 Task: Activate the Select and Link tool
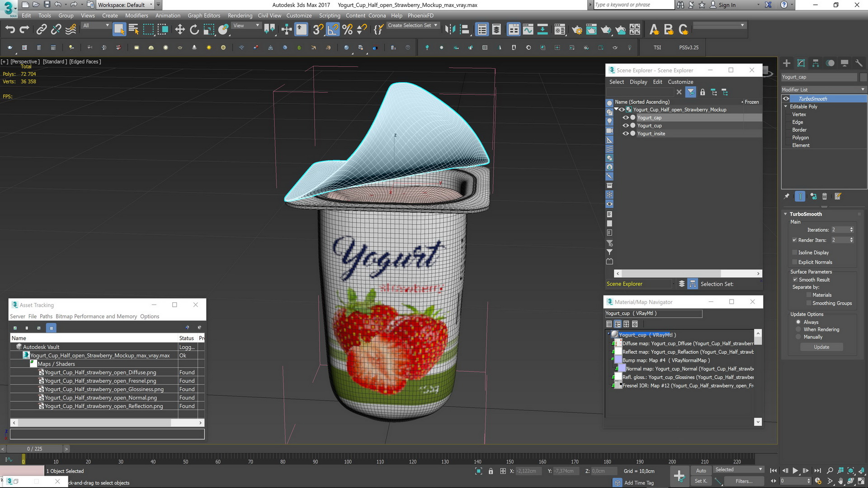click(42, 30)
